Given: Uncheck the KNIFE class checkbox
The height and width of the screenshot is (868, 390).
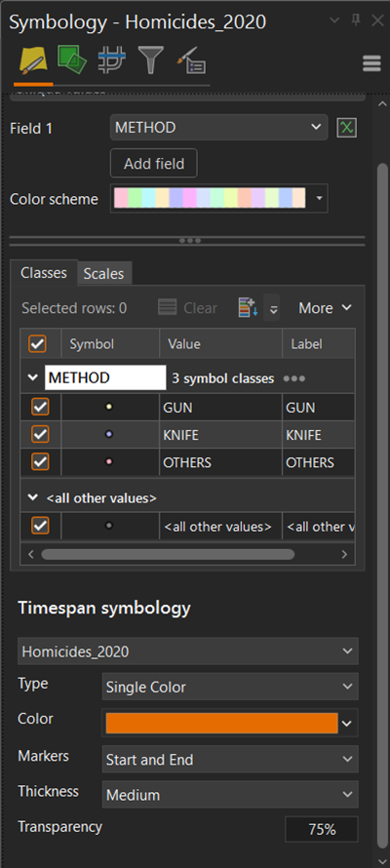Looking at the screenshot, I should click(x=40, y=435).
